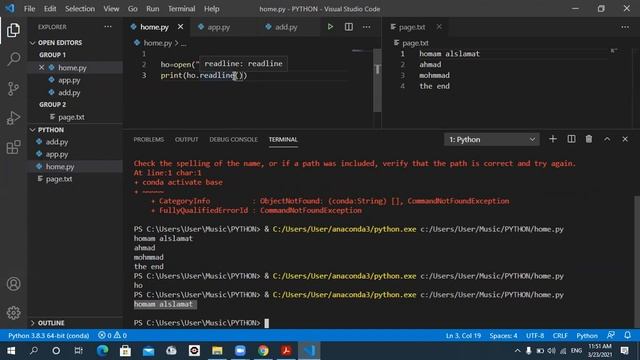This screenshot has height=360, width=640.
Task: Select page.txt in Open Editors Group 2
Action: coord(71,117)
